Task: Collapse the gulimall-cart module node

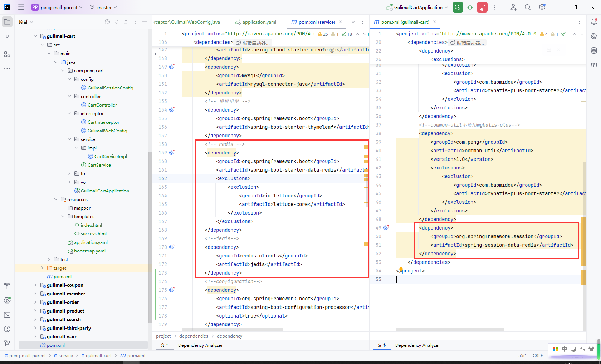Action: point(35,36)
